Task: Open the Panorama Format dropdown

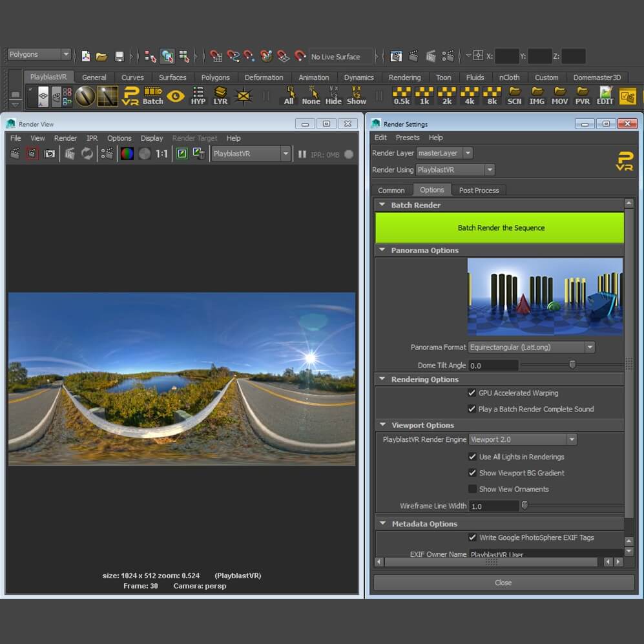Action: pos(532,347)
